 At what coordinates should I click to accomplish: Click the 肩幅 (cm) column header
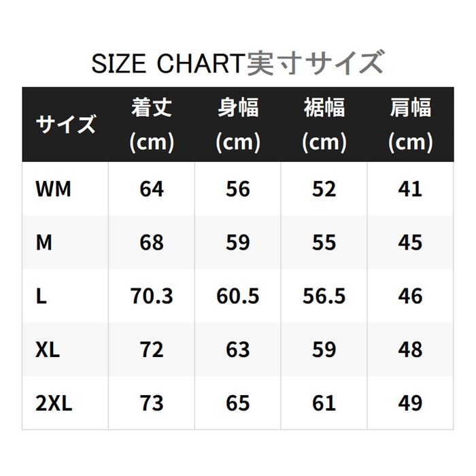click(x=410, y=124)
